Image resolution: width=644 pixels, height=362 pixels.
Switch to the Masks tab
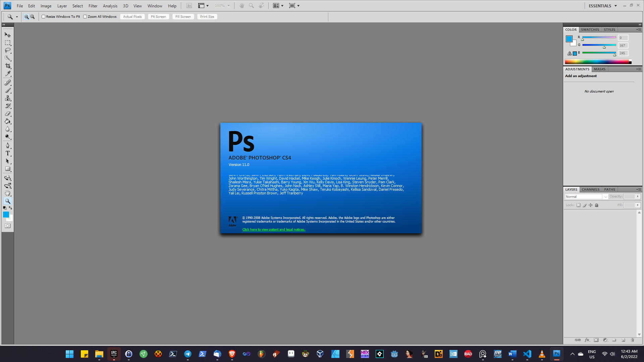[599, 69]
